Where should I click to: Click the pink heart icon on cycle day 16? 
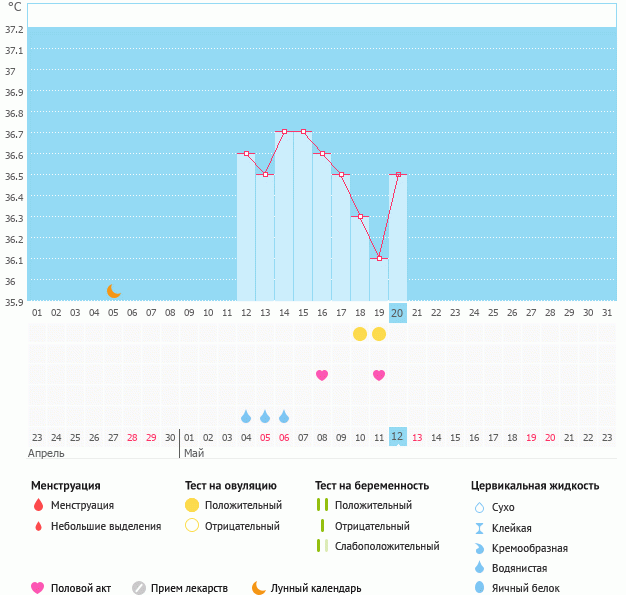pos(322,375)
